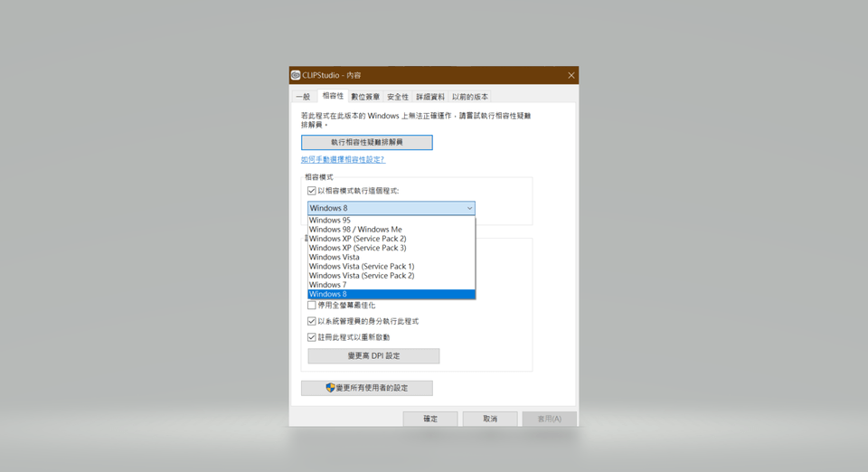Click 執行相容性疑難排解員 button
Screen dimensions: 868x472
(x=367, y=142)
